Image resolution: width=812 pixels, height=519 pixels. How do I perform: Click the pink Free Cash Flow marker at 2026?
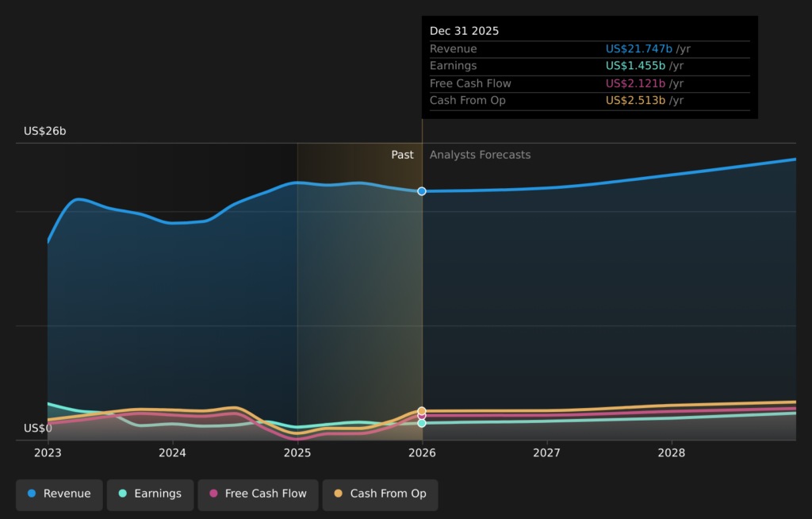[422, 416]
